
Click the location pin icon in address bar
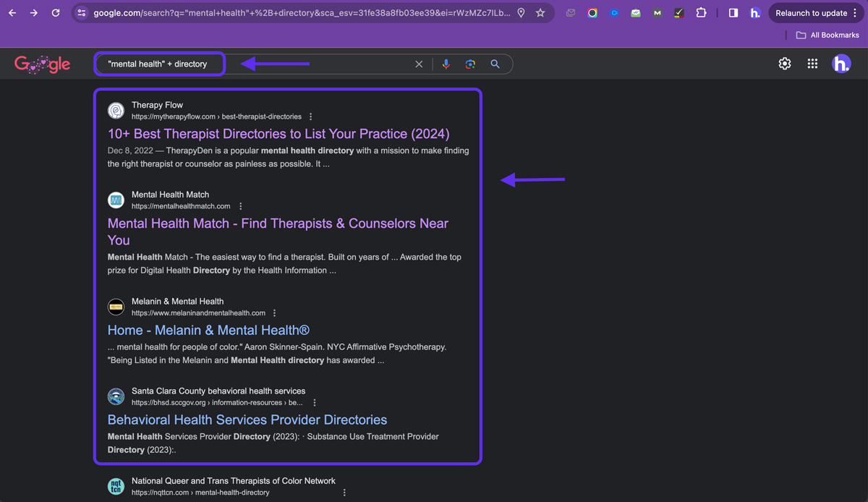coord(521,13)
